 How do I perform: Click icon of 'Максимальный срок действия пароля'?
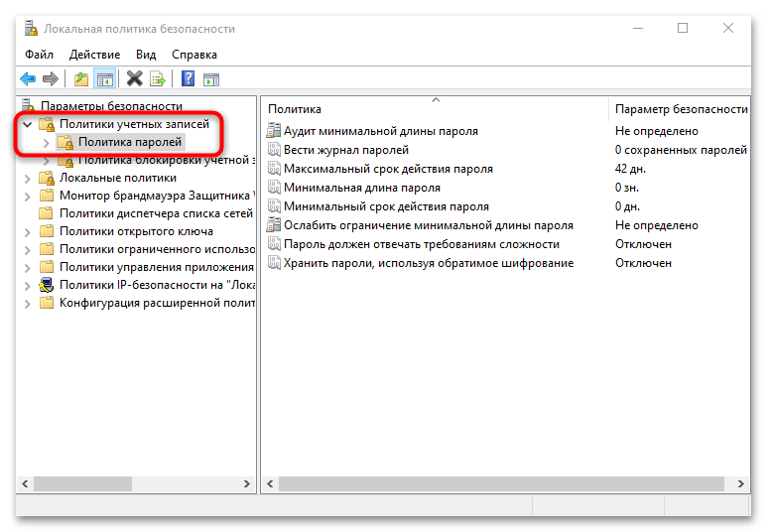tap(274, 169)
